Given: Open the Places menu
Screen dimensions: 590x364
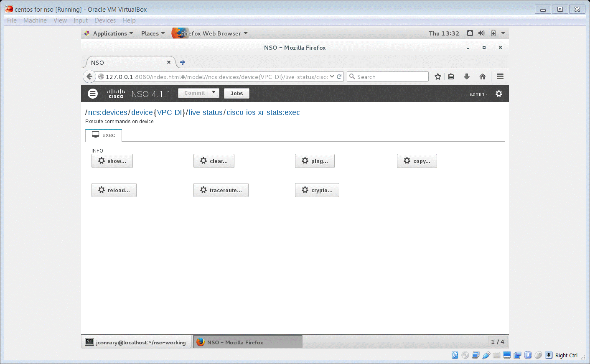Looking at the screenshot, I should (153, 33).
